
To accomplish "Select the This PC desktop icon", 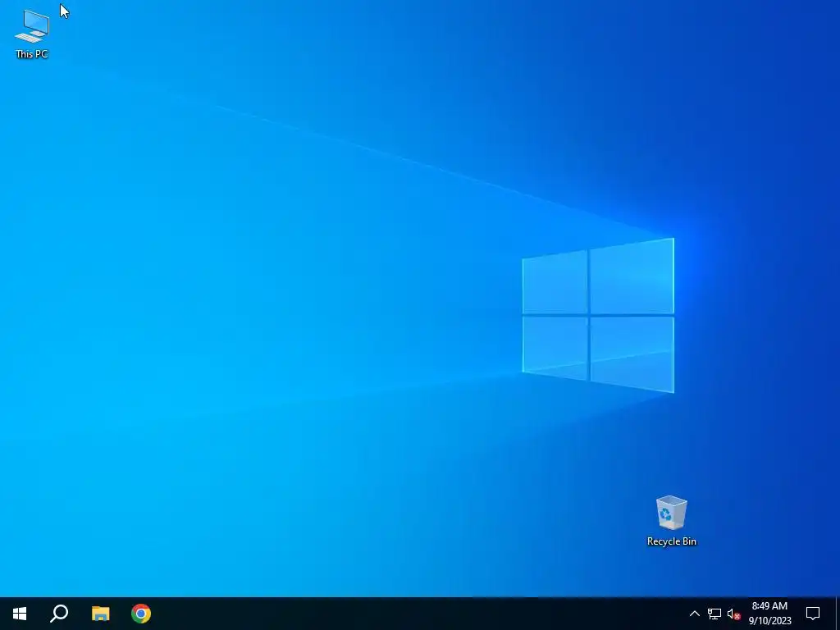I will point(32,34).
